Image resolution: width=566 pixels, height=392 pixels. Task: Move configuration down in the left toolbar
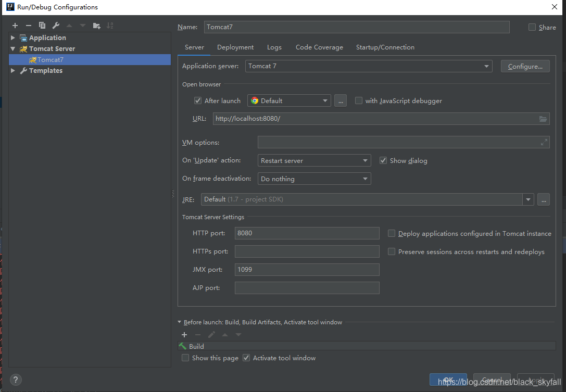tap(83, 26)
